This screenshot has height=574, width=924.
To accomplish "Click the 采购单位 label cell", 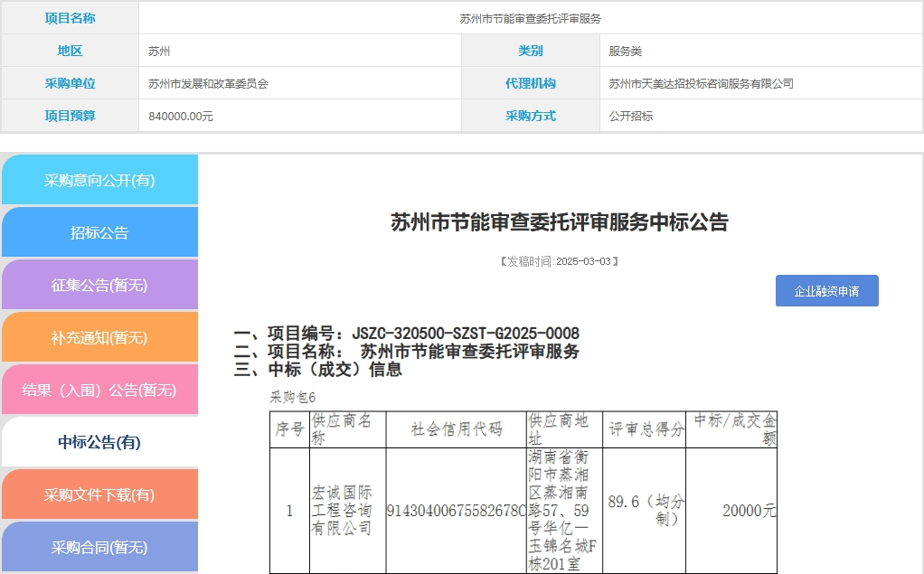I will (x=71, y=83).
